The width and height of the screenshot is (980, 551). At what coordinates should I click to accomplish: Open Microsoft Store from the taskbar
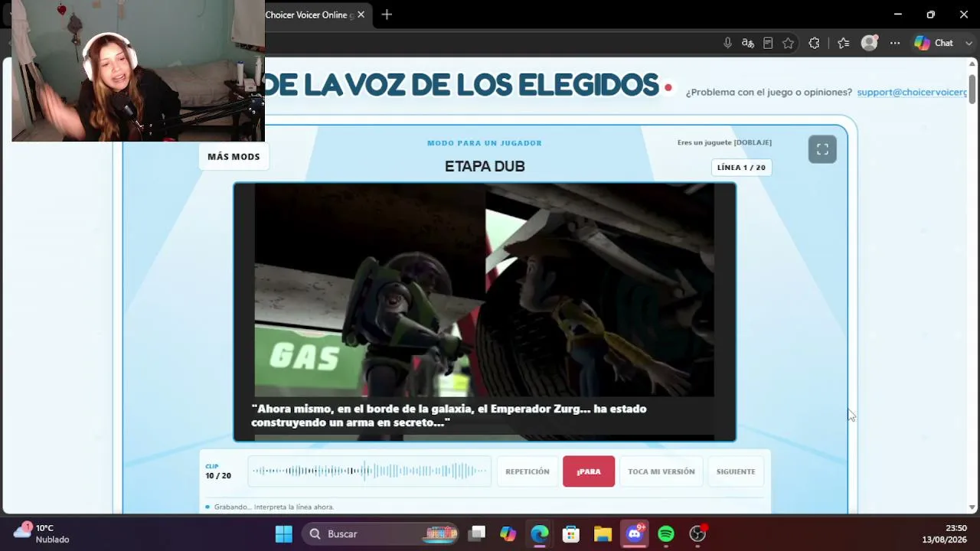coord(571,533)
